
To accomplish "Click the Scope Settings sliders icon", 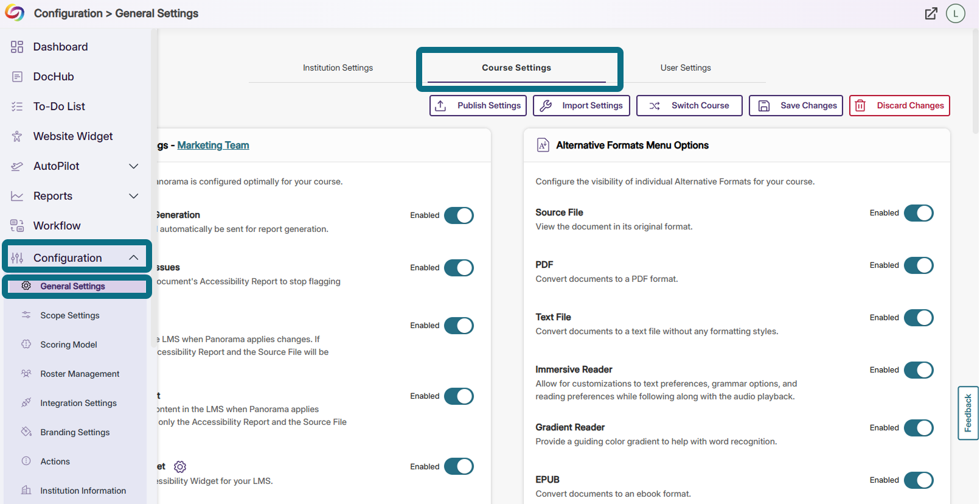I will (x=26, y=315).
